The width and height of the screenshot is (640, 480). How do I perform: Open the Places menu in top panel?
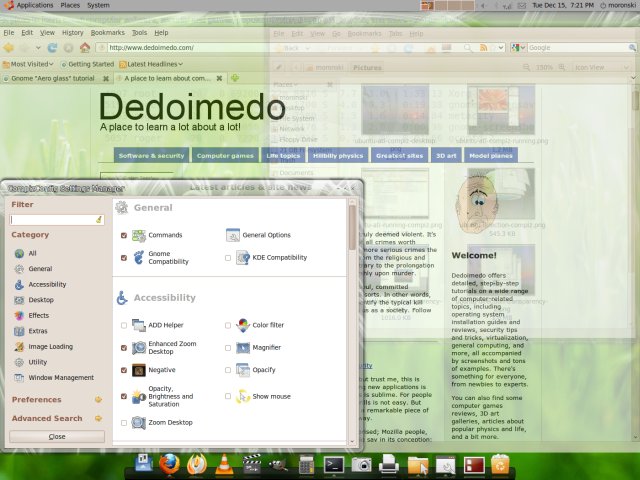click(70, 5)
